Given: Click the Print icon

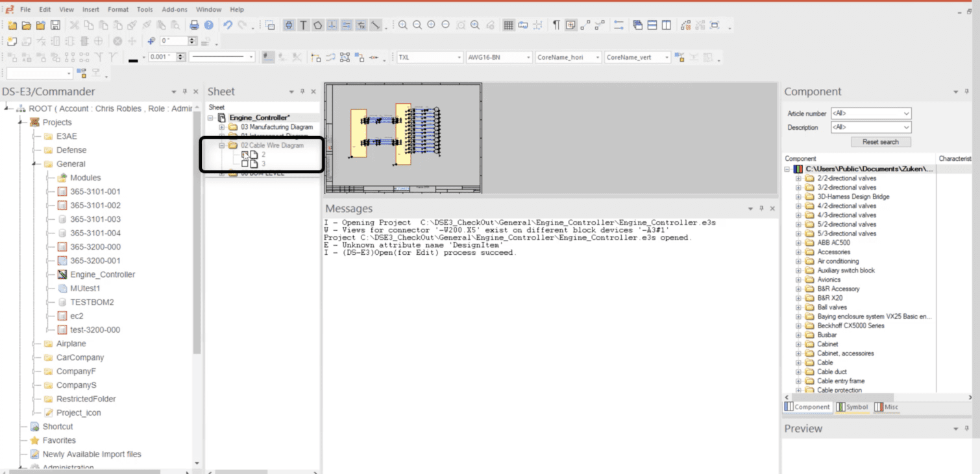Looking at the screenshot, I should (x=194, y=25).
